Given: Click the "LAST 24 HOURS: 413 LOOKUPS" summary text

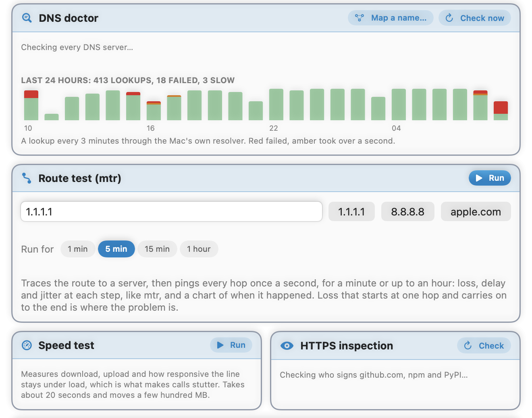Looking at the screenshot, I should [128, 80].
